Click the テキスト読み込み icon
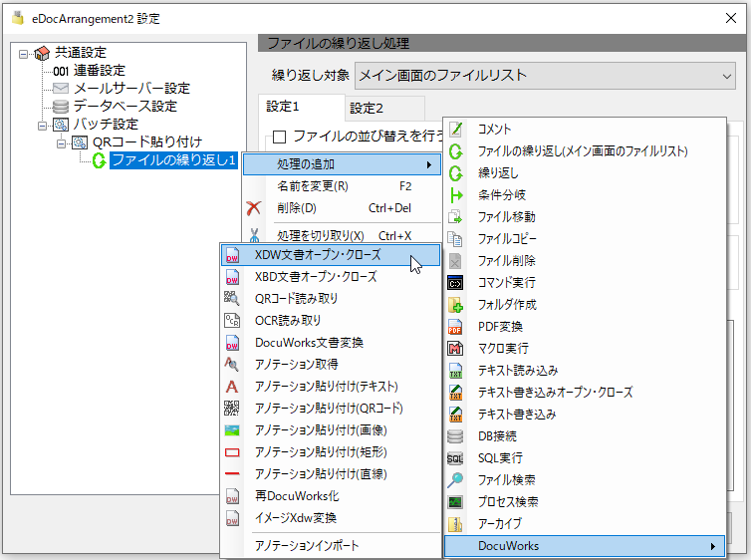Viewport: 751px width, 560px height. coord(455,371)
